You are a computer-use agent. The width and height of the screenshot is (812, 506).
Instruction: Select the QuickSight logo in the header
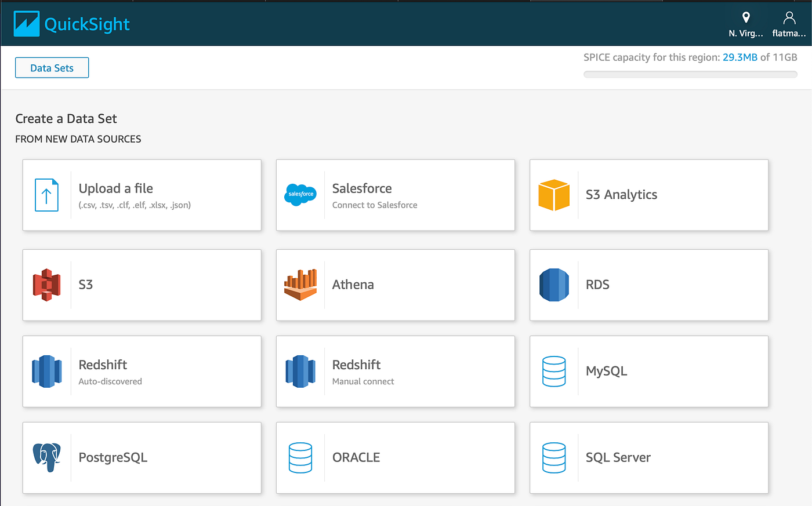click(71, 24)
